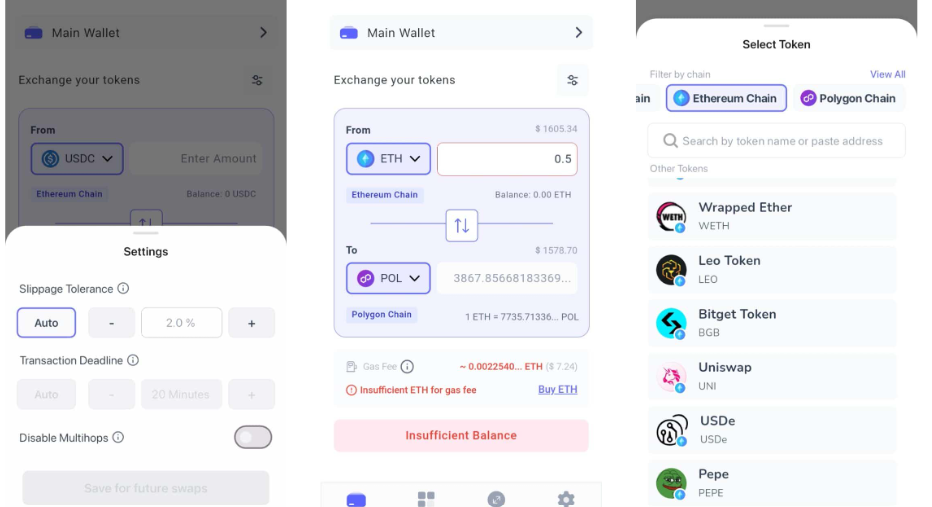Filter tokens by Ethereum Chain
The image size is (932, 507).
tap(726, 98)
